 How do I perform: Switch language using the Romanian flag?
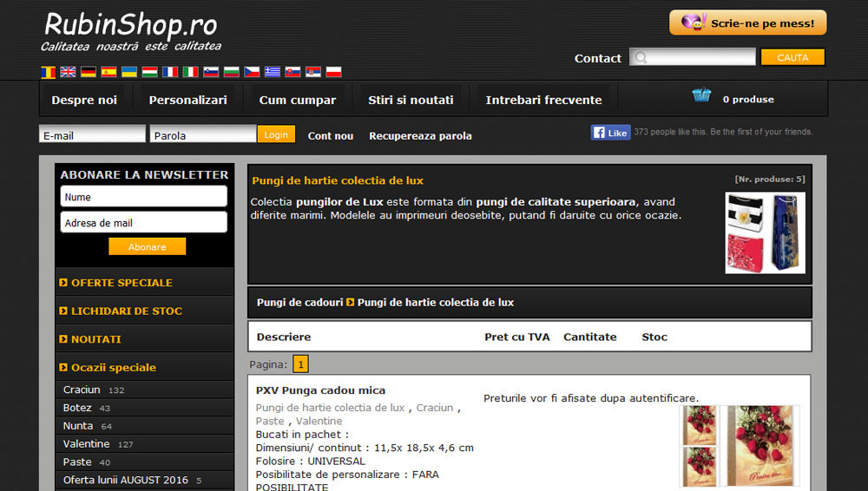pyautogui.click(x=48, y=72)
